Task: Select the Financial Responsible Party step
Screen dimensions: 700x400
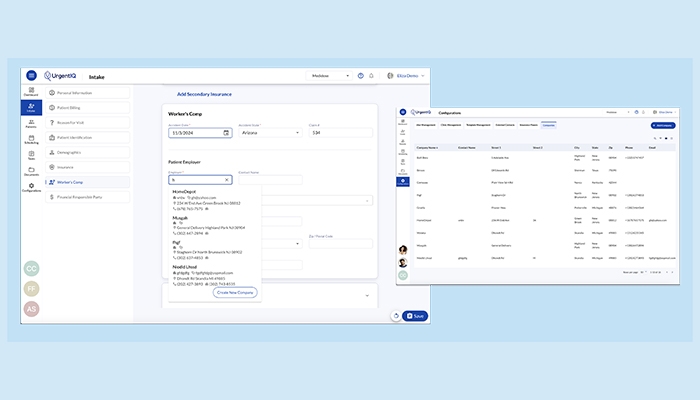Action: (x=88, y=197)
